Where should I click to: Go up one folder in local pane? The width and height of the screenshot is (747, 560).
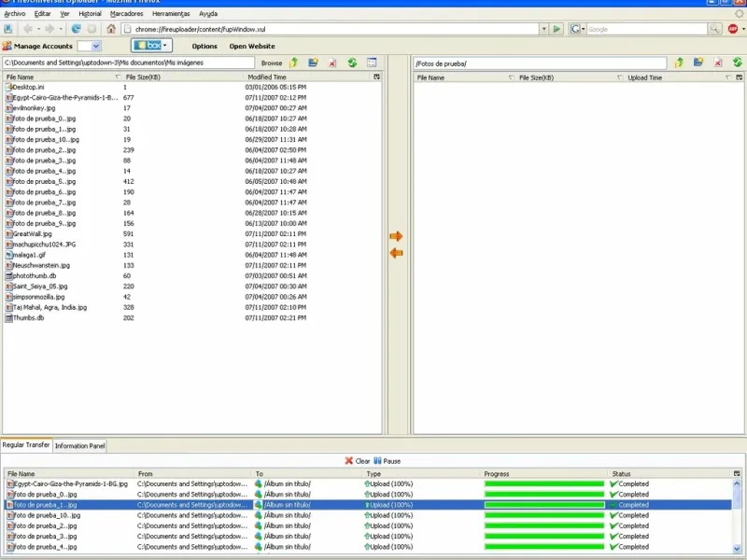(294, 63)
